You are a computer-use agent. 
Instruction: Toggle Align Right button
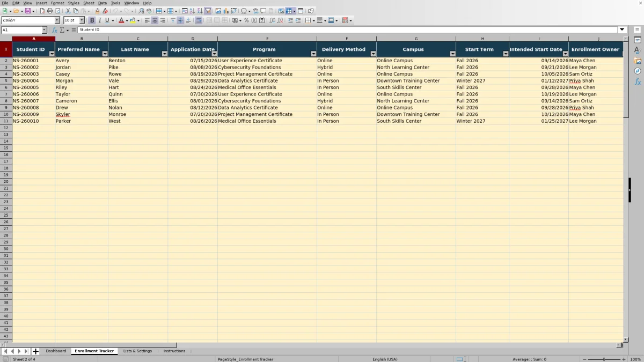(162, 20)
